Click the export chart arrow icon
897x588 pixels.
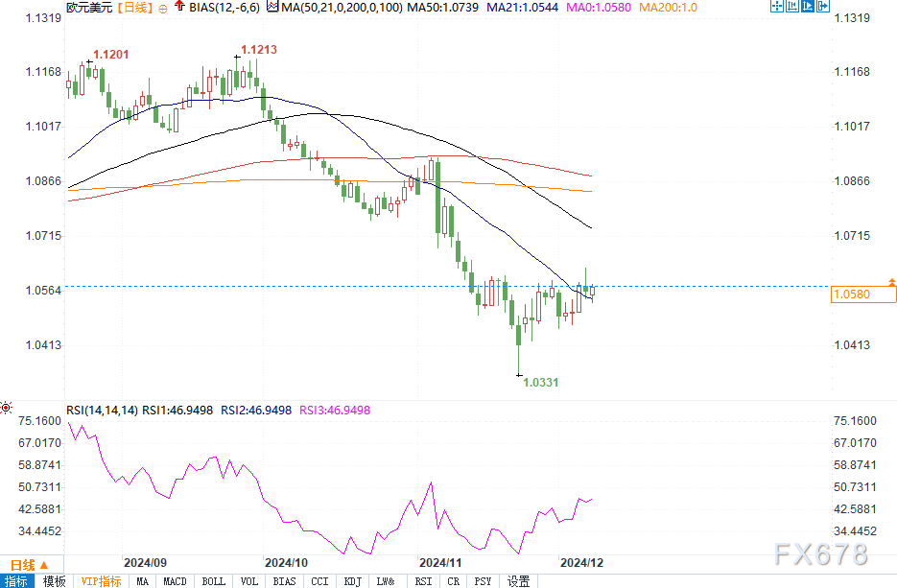click(822, 7)
